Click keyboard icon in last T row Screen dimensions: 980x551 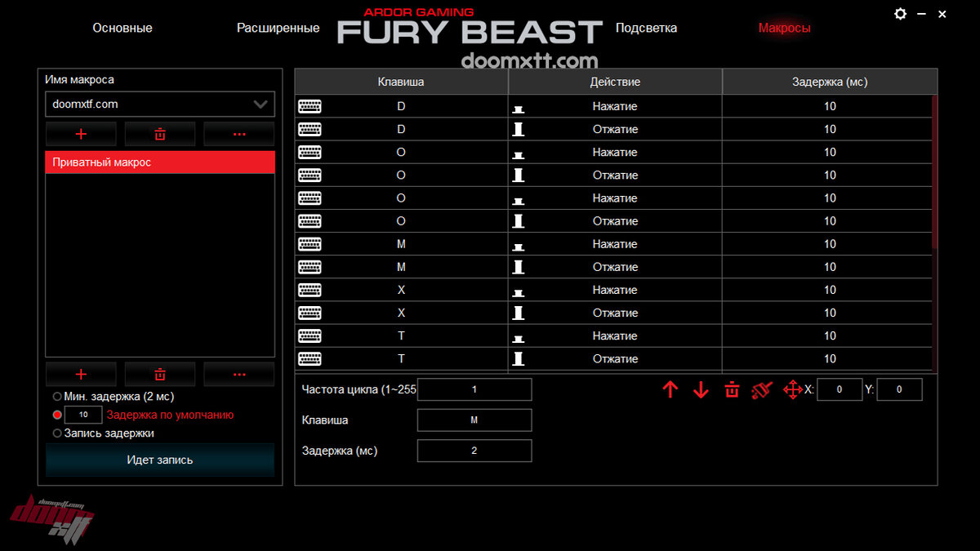(x=310, y=358)
